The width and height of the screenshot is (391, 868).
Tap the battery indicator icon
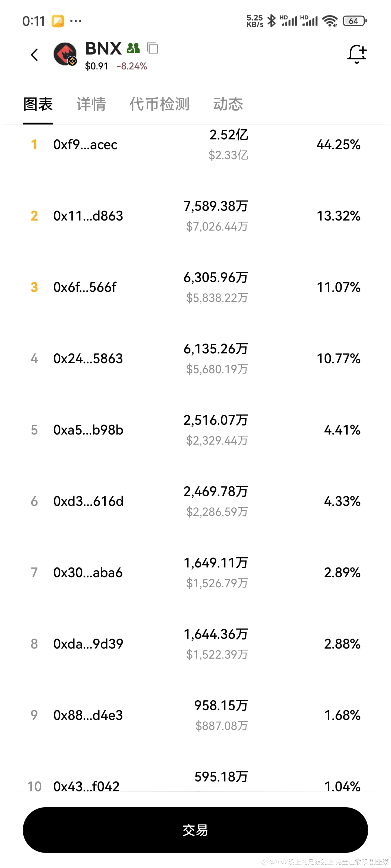[x=355, y=21]
